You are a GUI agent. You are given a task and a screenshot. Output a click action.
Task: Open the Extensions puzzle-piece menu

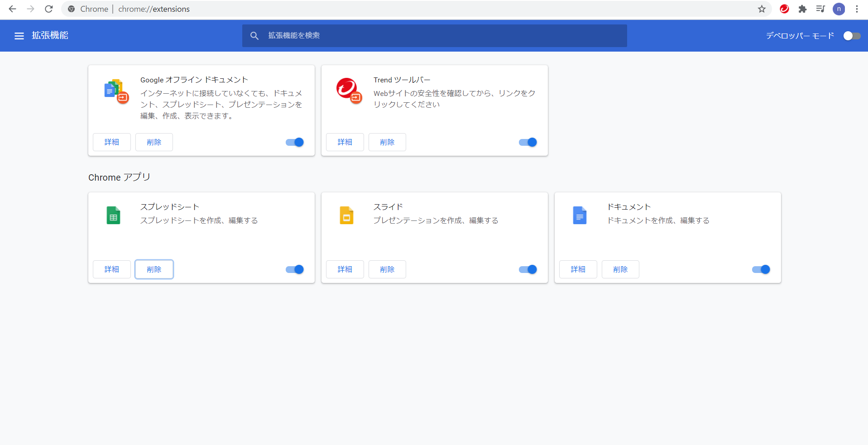click(802, 9)
